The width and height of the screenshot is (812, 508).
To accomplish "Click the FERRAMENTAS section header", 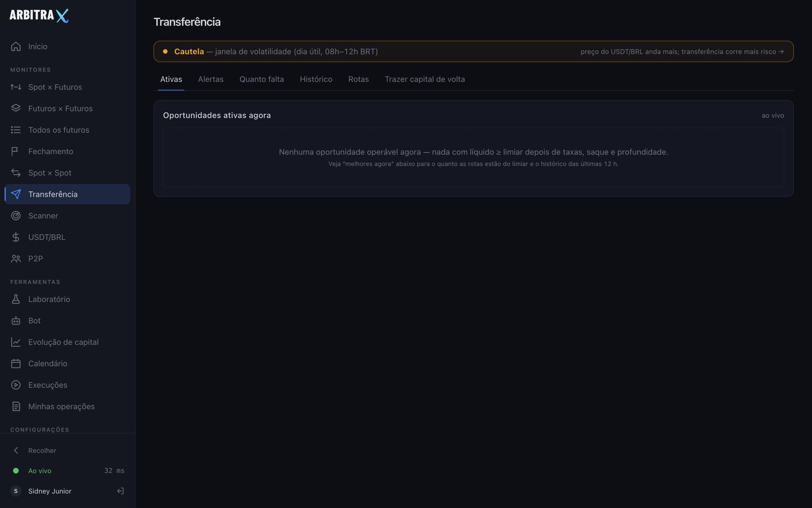I will pyautogui.click(x=35, y=282).
